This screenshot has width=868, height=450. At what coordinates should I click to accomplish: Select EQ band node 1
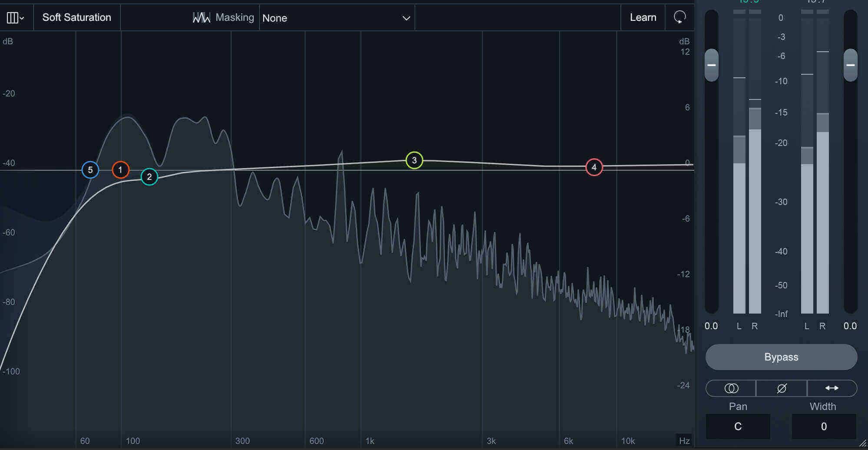pyautogui.click(x=120, y=170)
